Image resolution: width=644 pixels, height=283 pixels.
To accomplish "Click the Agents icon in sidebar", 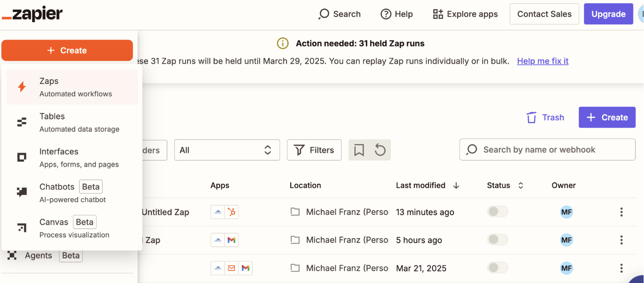I will tap(12, 256).
